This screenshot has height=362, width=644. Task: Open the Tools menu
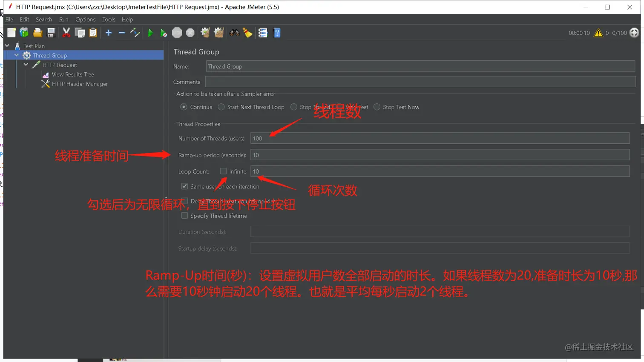coord(109,20)
